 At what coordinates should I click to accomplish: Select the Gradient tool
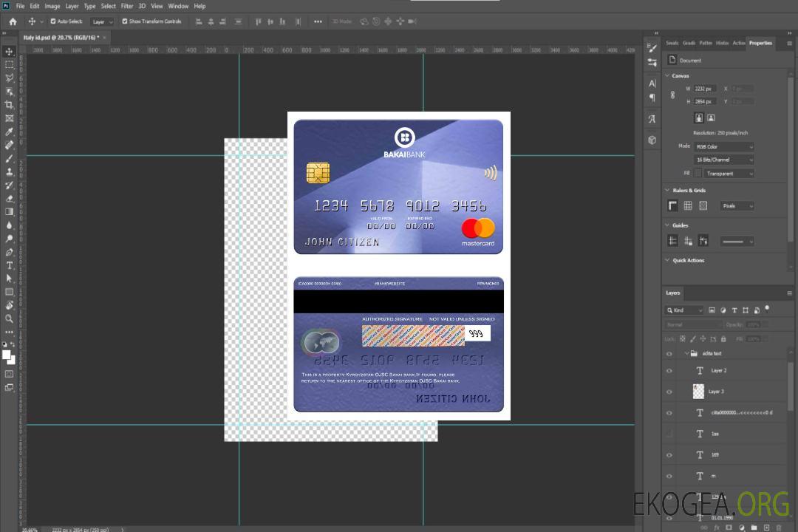click(9, 212)
